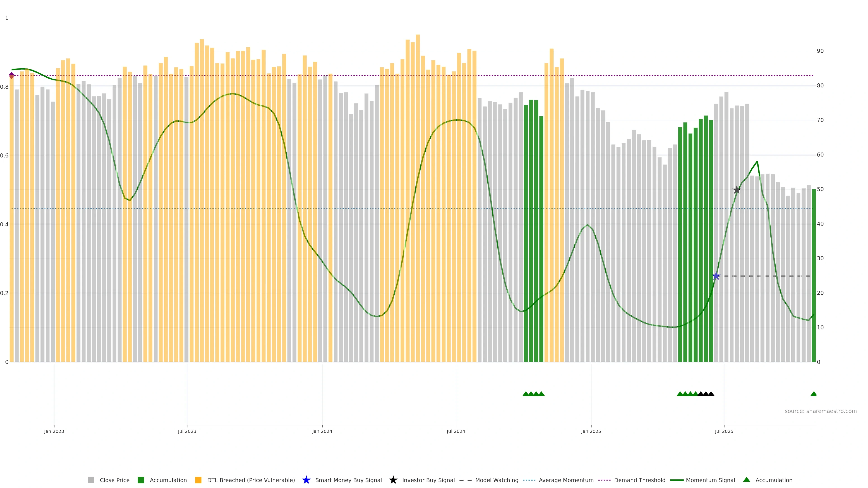Toggle Close Price series in the legend
Image resolution: width=868 pixels, height=488 pixels.
point(114,480)
